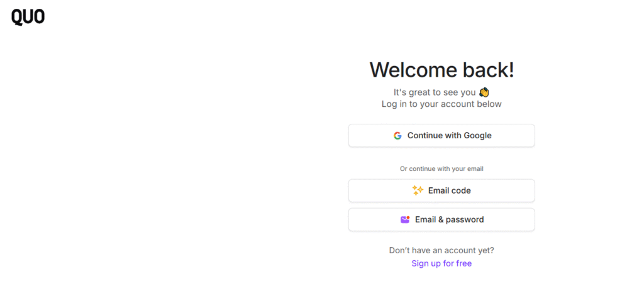Select Email & password login
The image size is (644, 291).
point(441,220)
